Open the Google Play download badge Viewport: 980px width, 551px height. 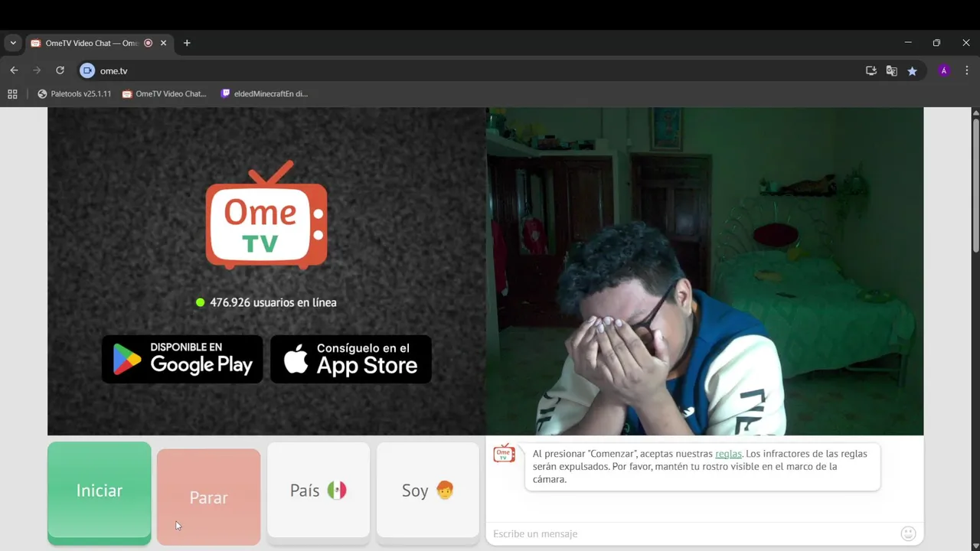(182, 359)
